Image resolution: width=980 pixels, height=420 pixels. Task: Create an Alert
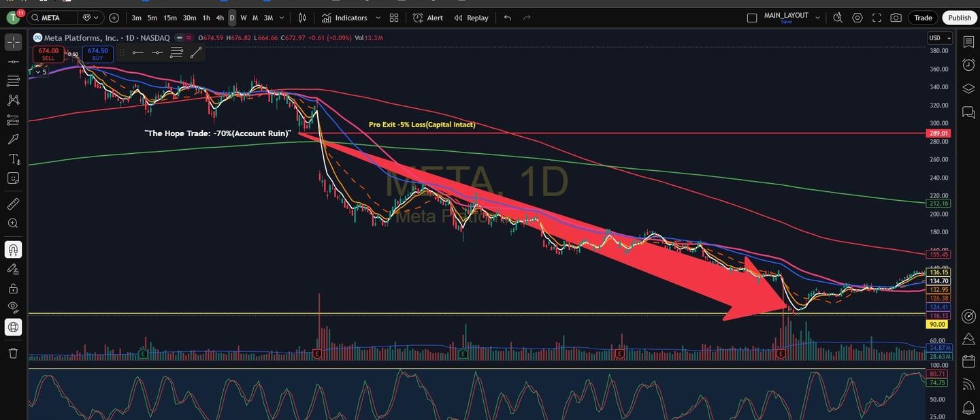tap(427, 18)
